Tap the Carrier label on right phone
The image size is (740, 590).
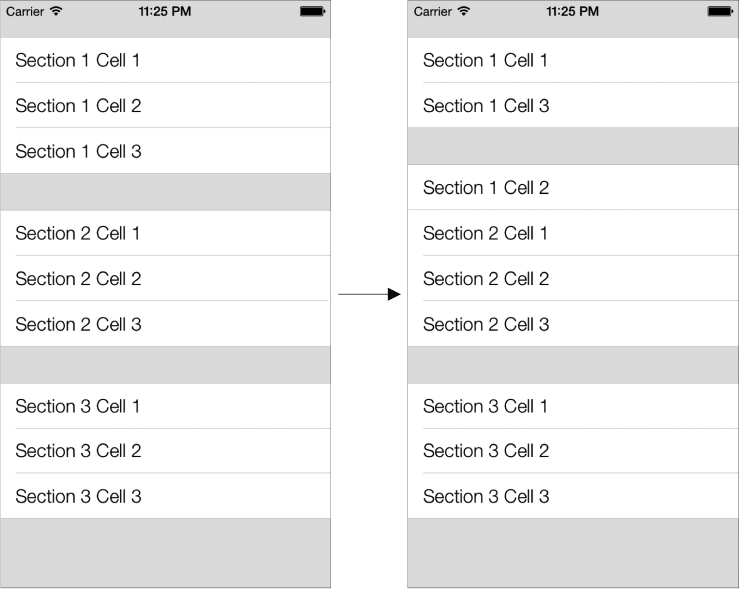tap(433, 11)
